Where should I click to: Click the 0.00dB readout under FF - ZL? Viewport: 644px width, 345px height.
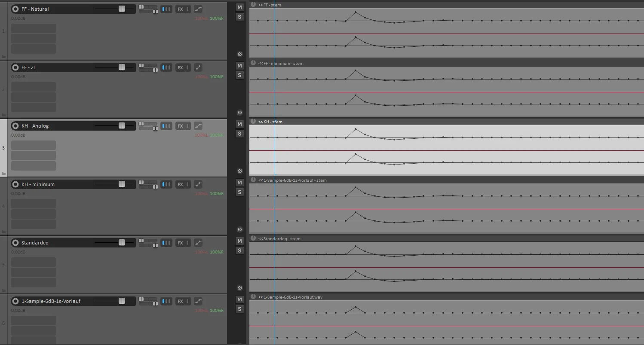click(x=18, y=77)
